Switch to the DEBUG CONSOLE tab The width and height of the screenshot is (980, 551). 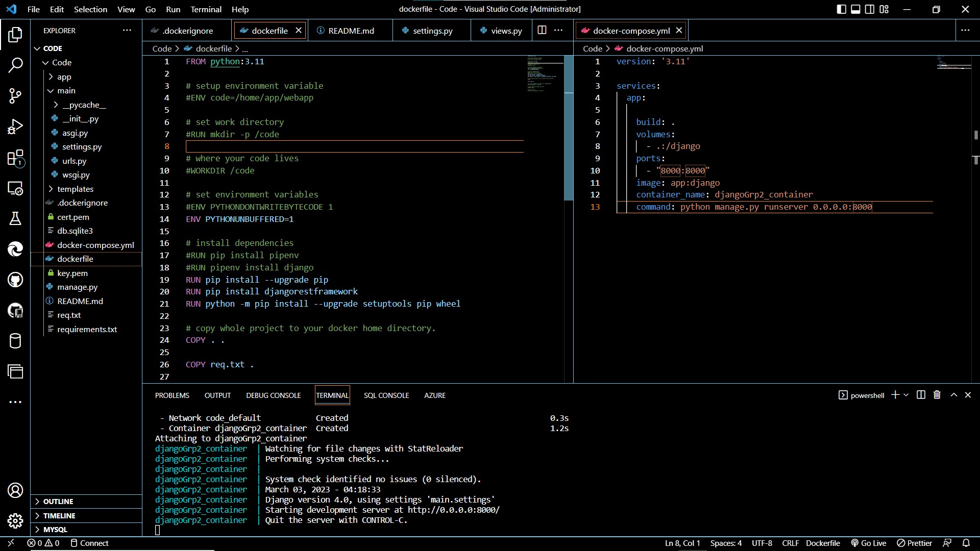click(274, 395)
